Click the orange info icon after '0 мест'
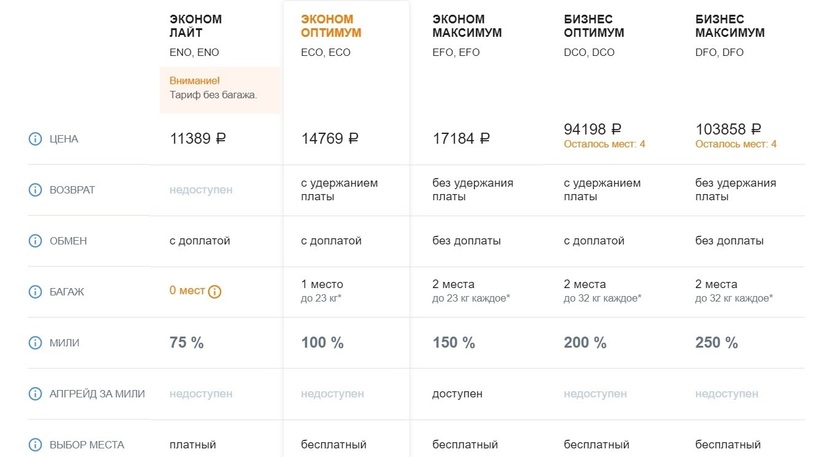The image size is (820, 457). (x=215, y=292)
